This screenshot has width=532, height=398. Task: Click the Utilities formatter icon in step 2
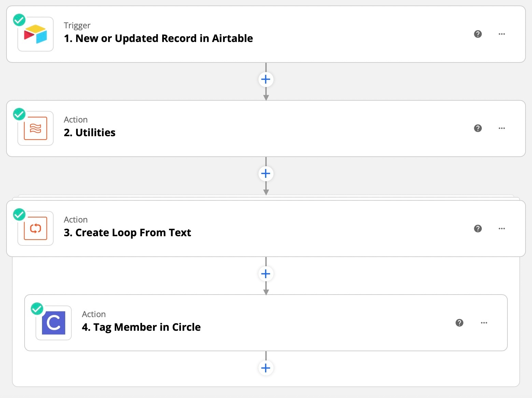point(36,128)
